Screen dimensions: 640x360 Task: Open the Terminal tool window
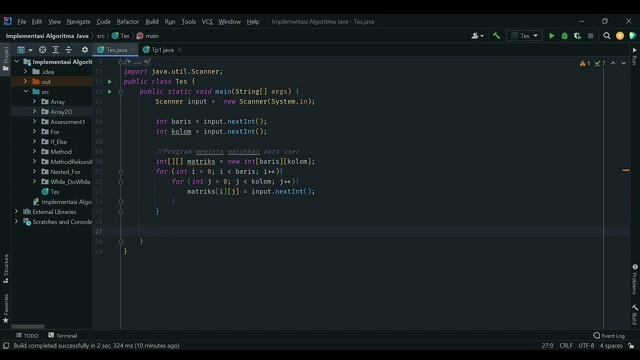[x=62, y=336]
